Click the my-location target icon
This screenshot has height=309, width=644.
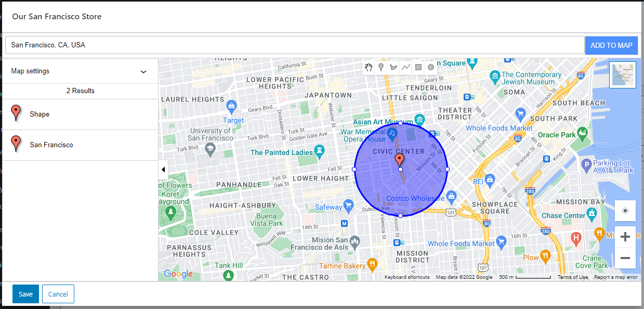(625, 211)
